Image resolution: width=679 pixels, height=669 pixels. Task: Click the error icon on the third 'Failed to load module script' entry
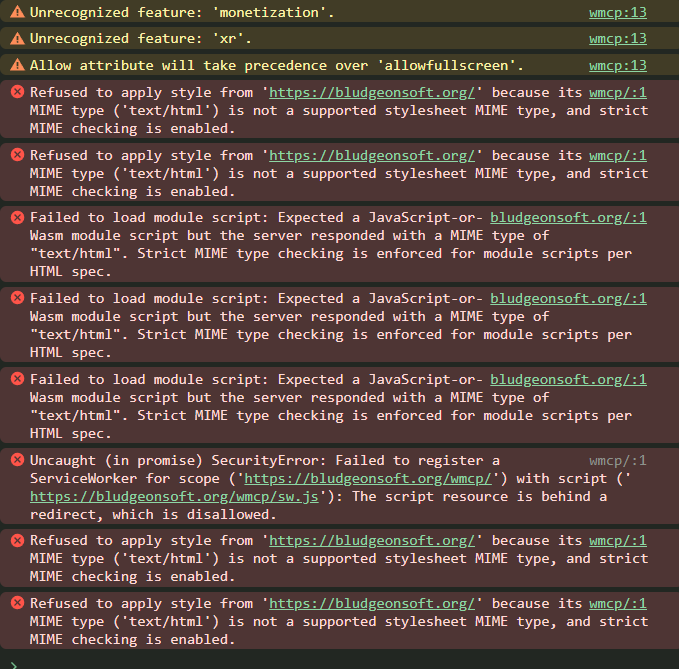coord(17,379)
